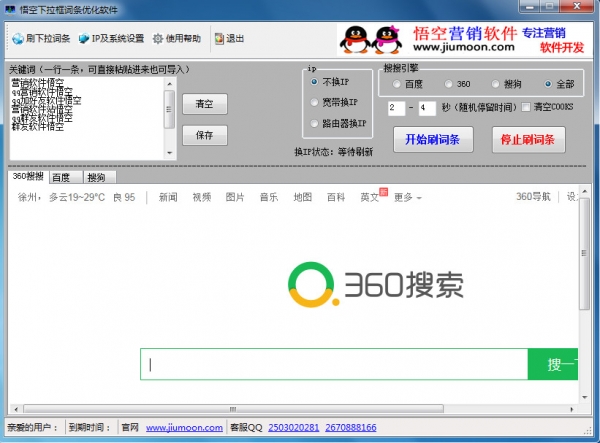Choose 360 search engine radio
The height and width of the screenshot is (443, 600).
pos(448,84)
